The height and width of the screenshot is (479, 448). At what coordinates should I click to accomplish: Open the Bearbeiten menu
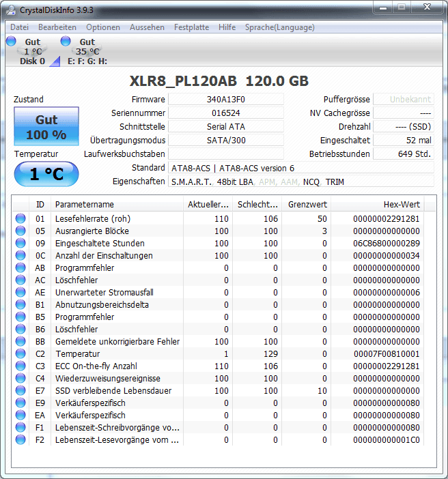click(57, 27)
